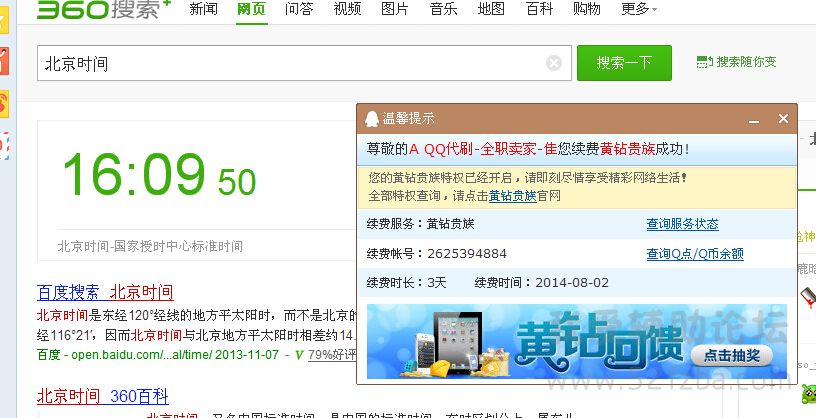Open the 搜索随你变 link

(746, 62)
